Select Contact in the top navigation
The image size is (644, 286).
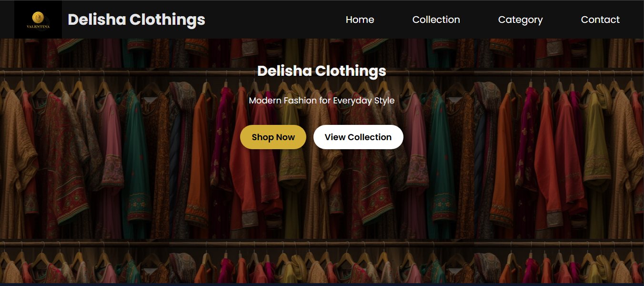point(600,20)
